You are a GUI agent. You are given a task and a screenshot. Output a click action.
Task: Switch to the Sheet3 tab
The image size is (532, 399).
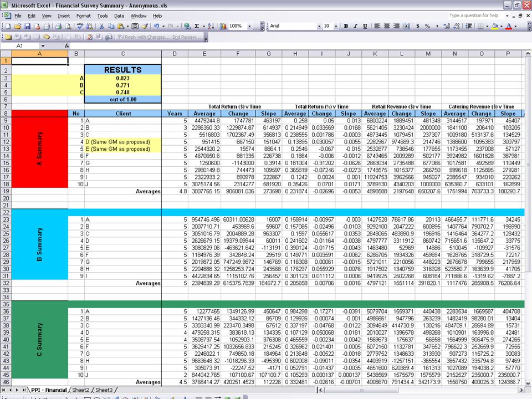104,390
